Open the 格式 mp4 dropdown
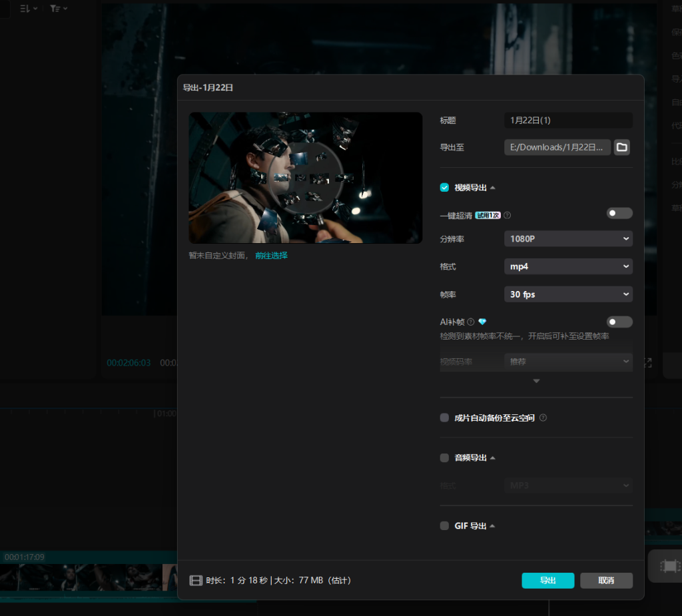The width and height of the screenshot is (682, 616). click(x=568, y=266)
